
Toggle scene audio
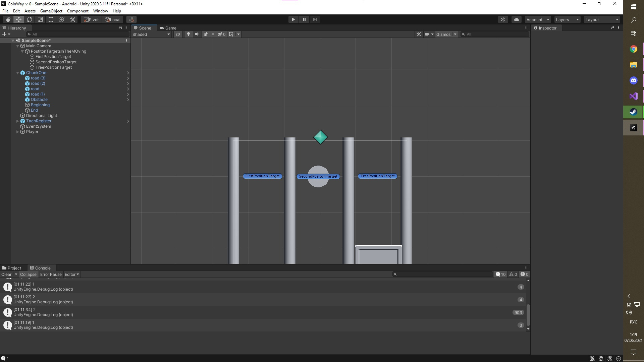pos(197,34)
